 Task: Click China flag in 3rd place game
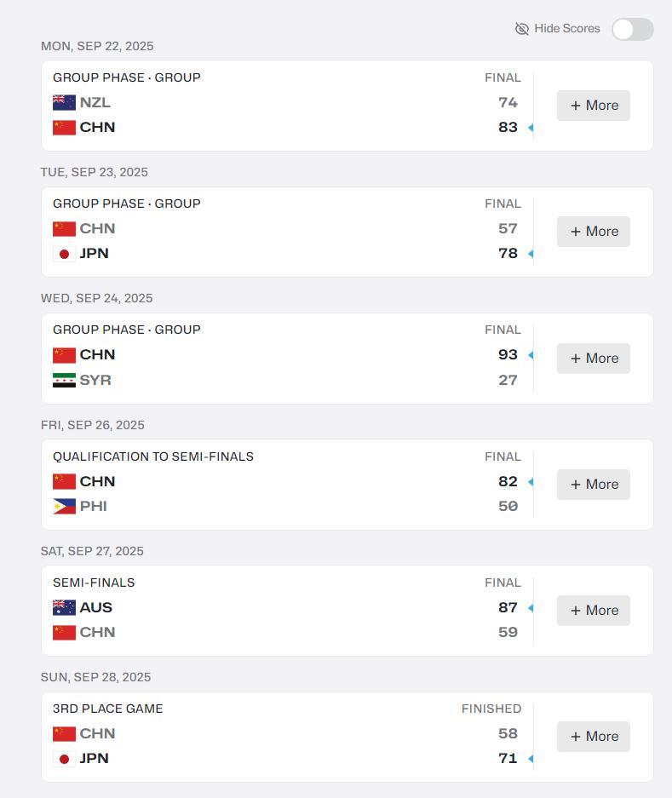click(x=64, y=733)
